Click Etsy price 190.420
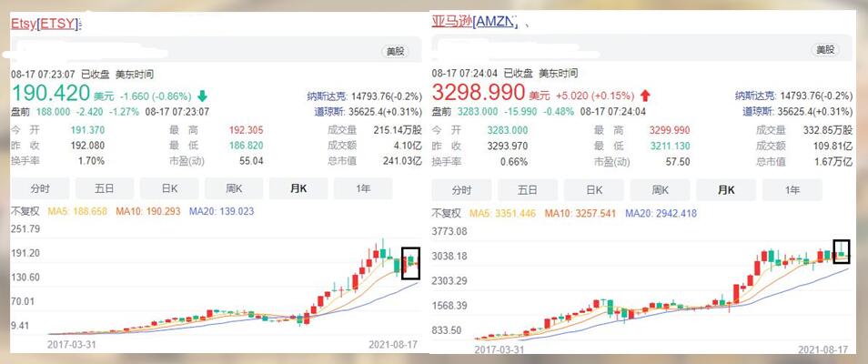Image resolution: width=868 pixels, height=364 pixels. coord(50,94)
